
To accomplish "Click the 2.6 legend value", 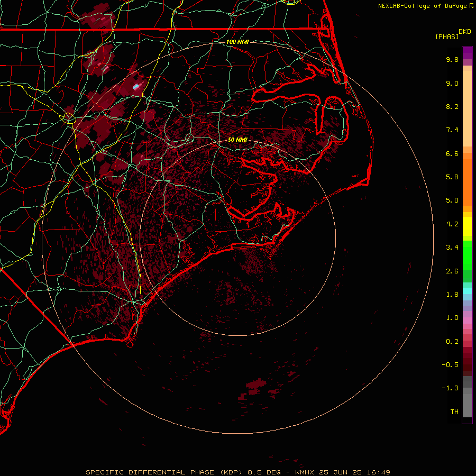I will tap(452, 271).
